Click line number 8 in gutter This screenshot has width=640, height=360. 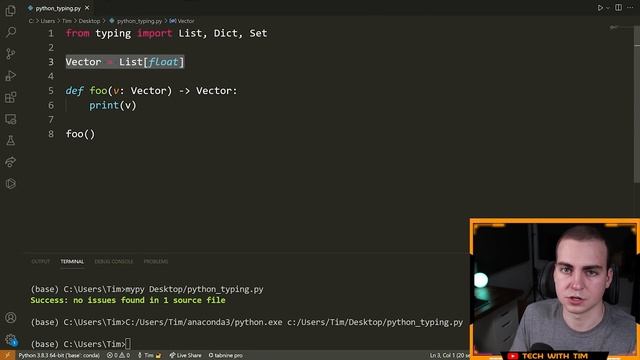point(51,134)
